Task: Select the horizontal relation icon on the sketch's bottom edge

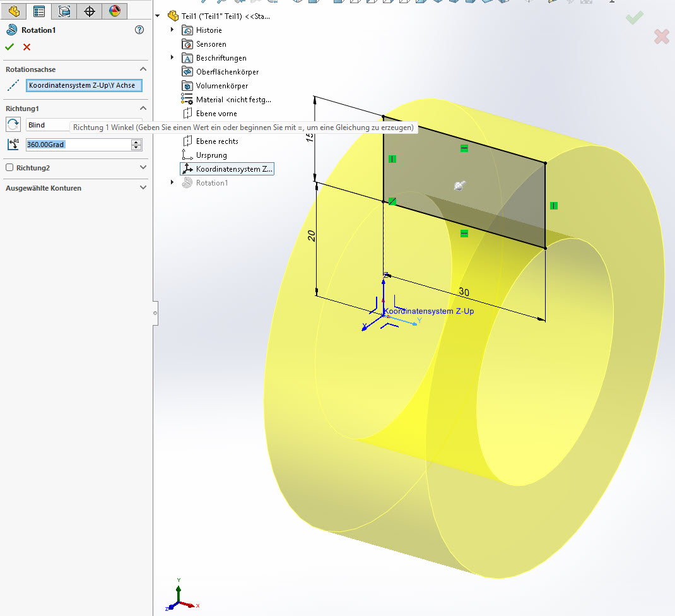Action: [464, 234]
